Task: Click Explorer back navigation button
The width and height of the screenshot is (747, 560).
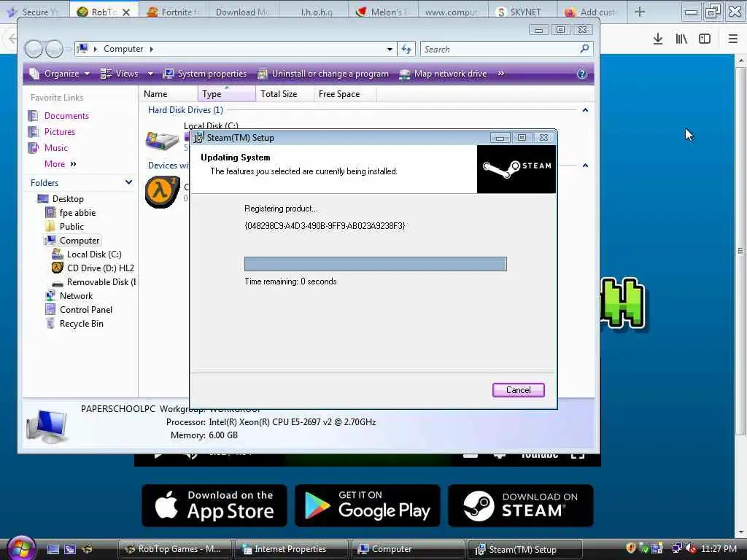Action: tap(34, 49)
